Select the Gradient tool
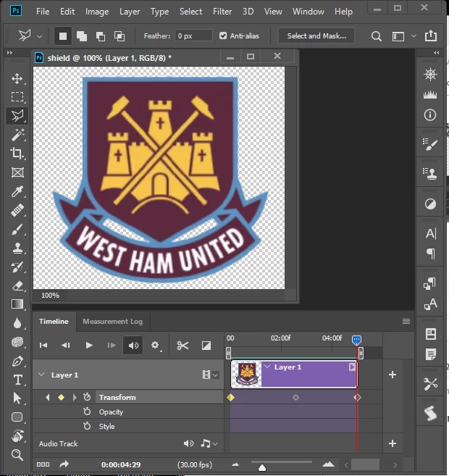Screen dimensions: 449x476 click(x=17, y=304)
